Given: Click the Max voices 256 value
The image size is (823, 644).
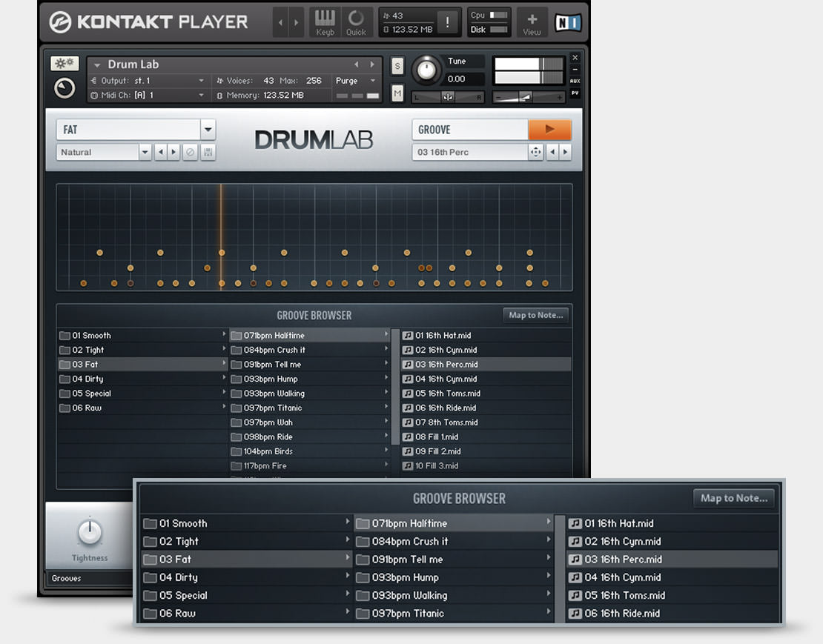Looking at the screenshot, I should pos(314,81).
